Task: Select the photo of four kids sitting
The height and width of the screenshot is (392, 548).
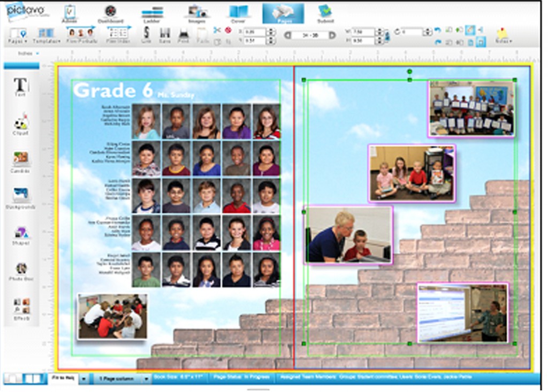Action: (412, 173)
